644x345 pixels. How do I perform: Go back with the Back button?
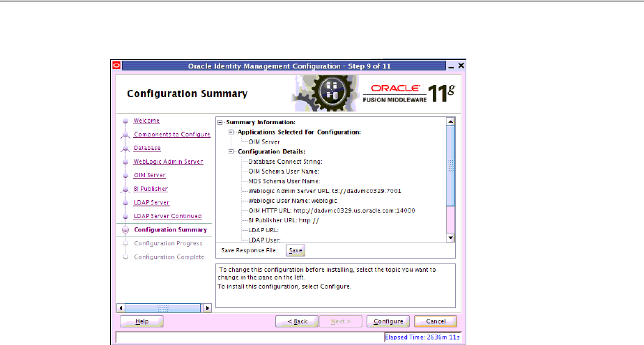pyautogui.click(x=296, y=321)
